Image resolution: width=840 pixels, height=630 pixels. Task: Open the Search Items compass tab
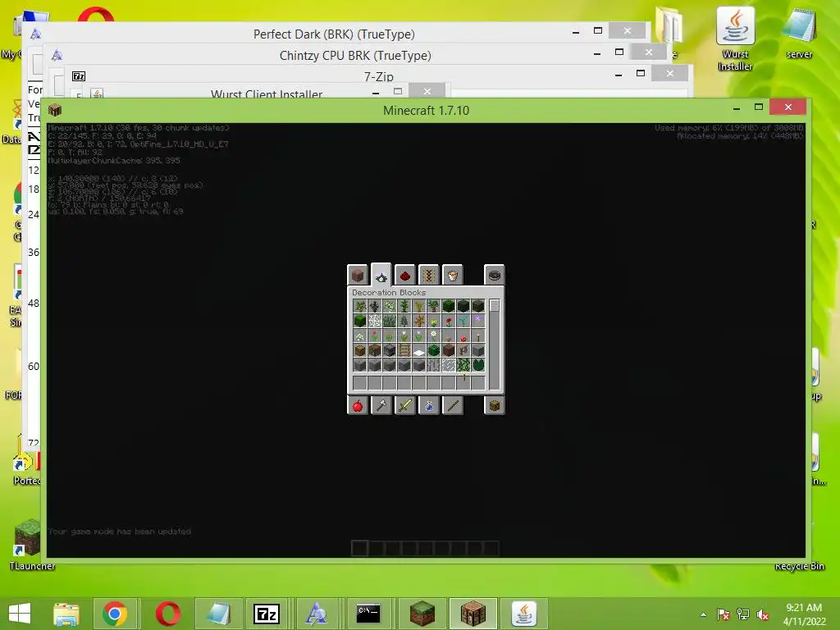[x=495, y=276]
